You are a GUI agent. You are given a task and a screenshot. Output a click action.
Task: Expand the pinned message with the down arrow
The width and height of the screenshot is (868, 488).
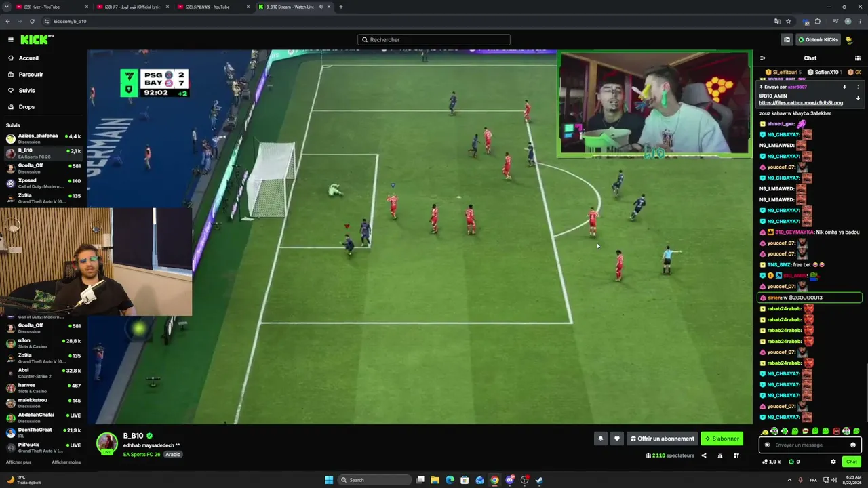pos(858,98)
